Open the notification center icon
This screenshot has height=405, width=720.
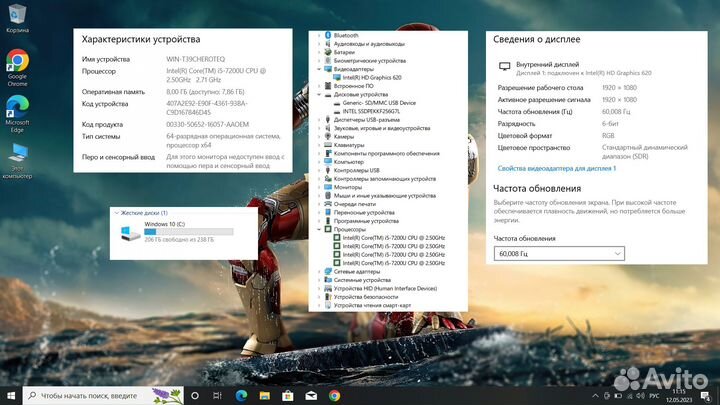tap(706, 396)
